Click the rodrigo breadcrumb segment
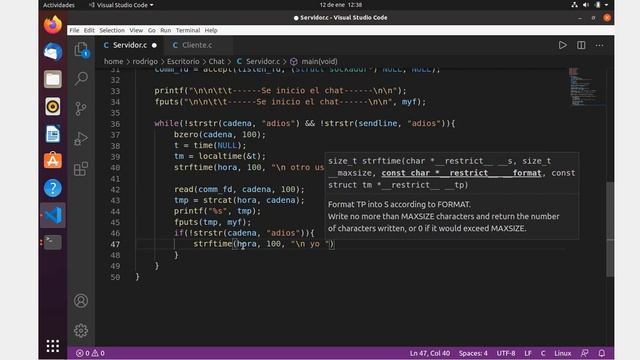Viewport: 640px width, 360px height. pyautogui.click(x=145, y=61)
